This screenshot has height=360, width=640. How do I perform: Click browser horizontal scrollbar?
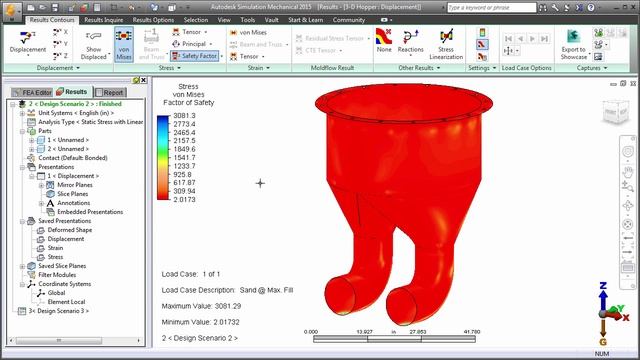[x=75, y=340]
